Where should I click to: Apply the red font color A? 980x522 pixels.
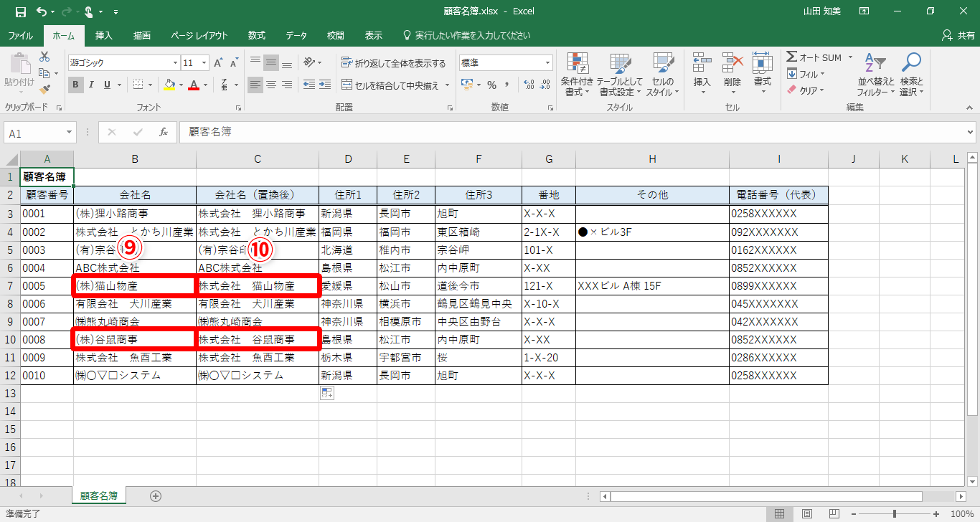coord(193,85)
